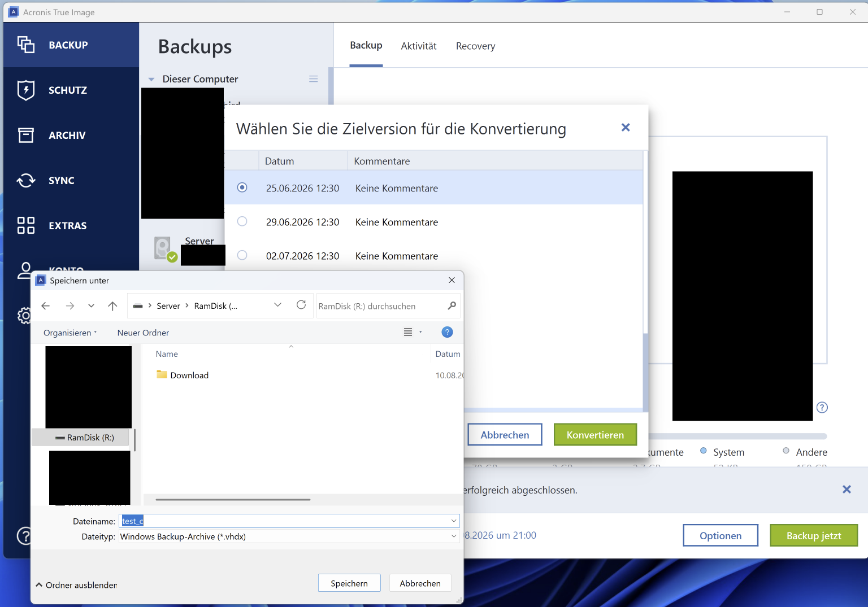Screen dimensions: 868x607
Task: Click the Download folder icon
Action: (162, 374)
